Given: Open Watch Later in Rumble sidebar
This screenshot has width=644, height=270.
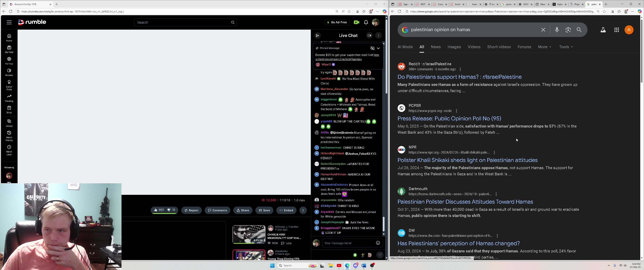Looking at the screenshot, I should (x=9, y=150).
